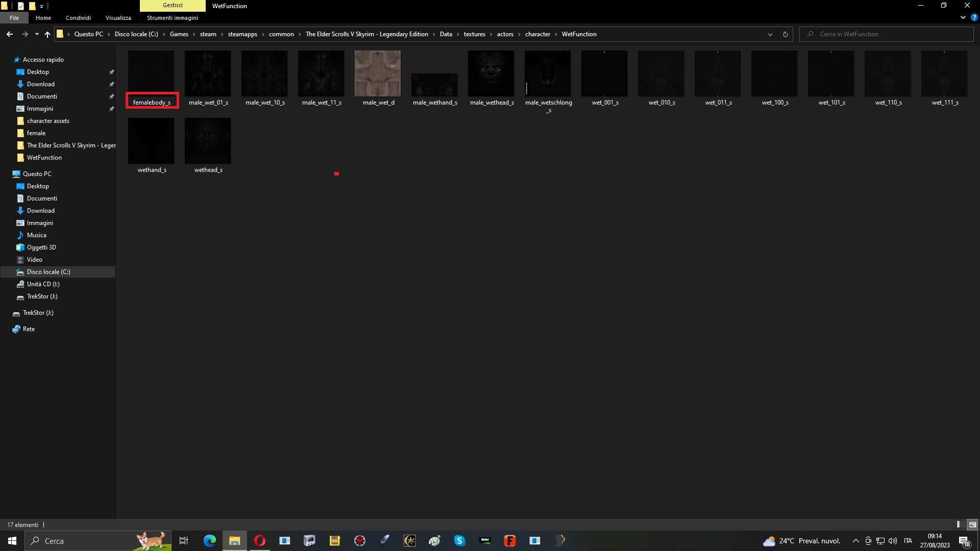This screenshot has width=980, height=551.
Task: Switch to large thumbnails view layout
Action: coord(972,524)
